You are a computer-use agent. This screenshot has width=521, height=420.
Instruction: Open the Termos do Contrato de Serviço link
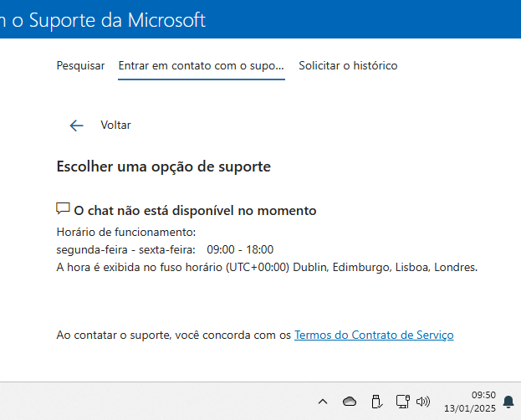coord(374,335)
